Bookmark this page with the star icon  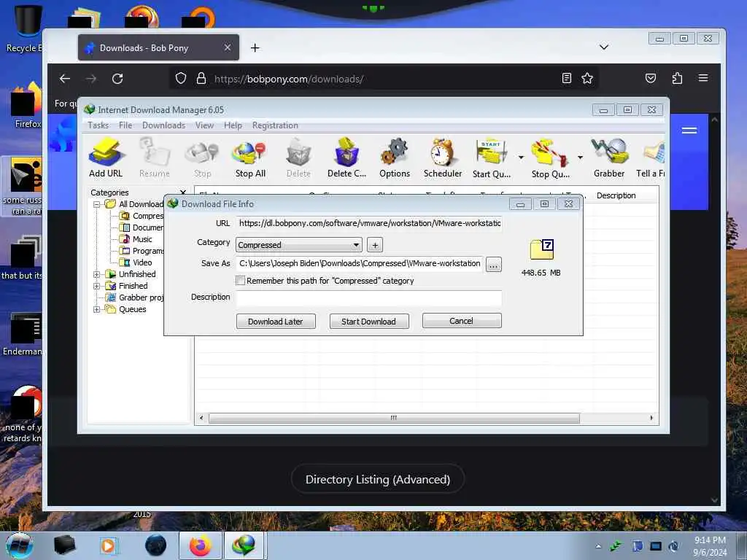[587, 79]
